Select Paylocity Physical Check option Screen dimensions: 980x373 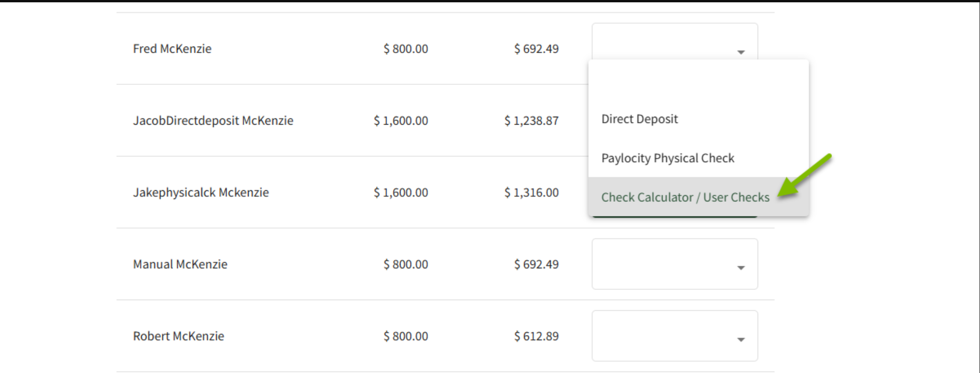(x=668, y=158)
